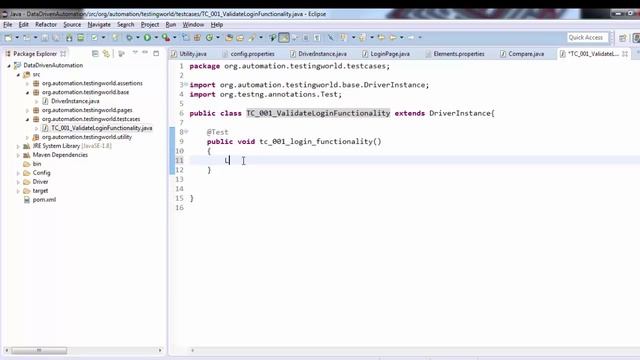Toggle Word Wrap toolbar button

coord(295,38)
